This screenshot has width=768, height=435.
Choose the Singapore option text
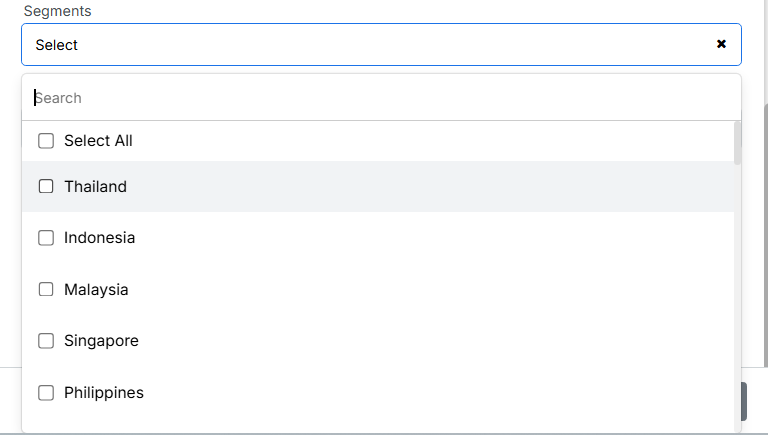coord(101,341)
